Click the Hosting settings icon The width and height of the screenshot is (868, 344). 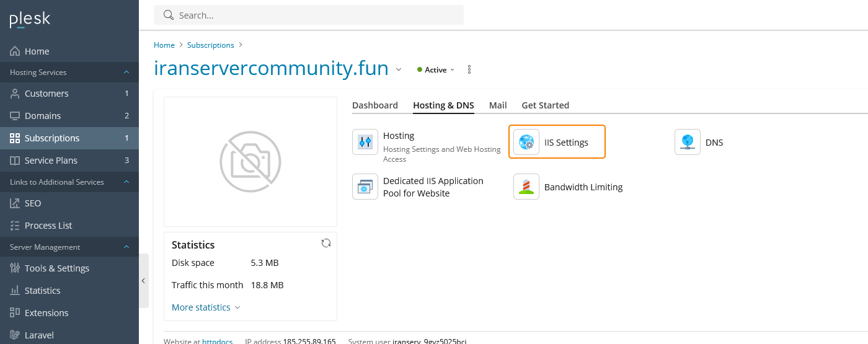(x=365, y=142)
